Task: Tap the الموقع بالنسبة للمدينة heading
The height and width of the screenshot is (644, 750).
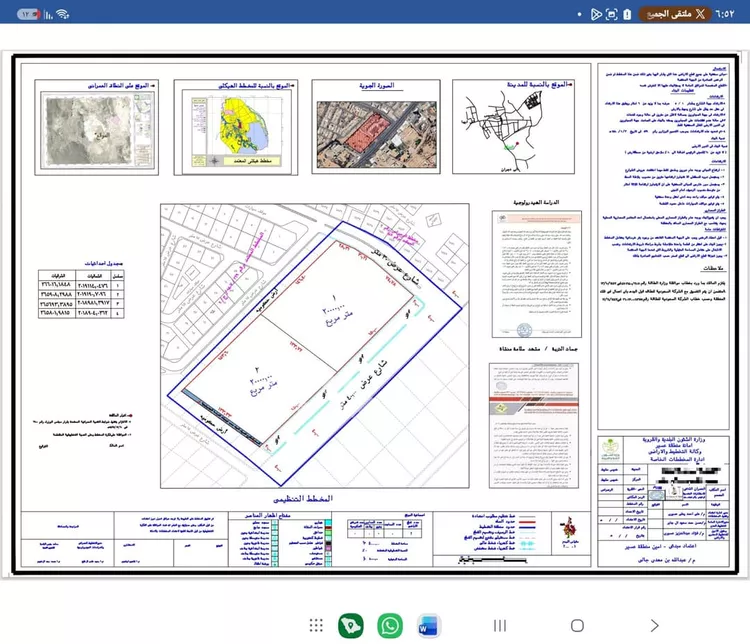Action: click(539, 85)
